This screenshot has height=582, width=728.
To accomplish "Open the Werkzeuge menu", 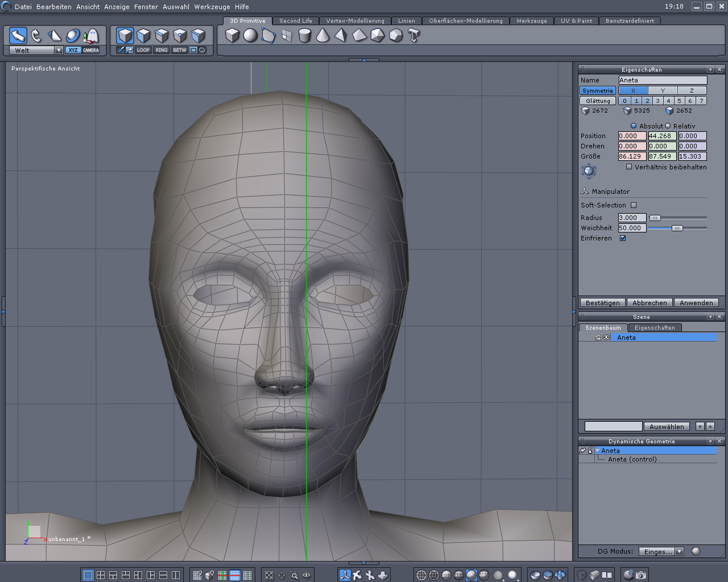I will (213, 7).
